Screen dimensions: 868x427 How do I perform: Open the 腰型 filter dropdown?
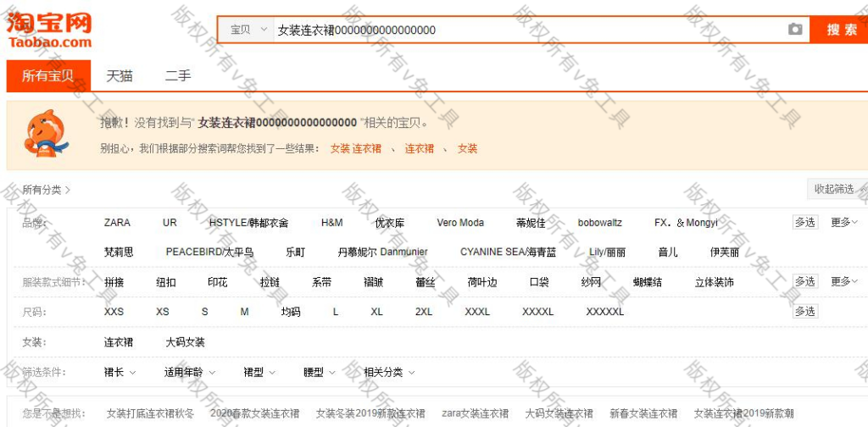point(320,372)
